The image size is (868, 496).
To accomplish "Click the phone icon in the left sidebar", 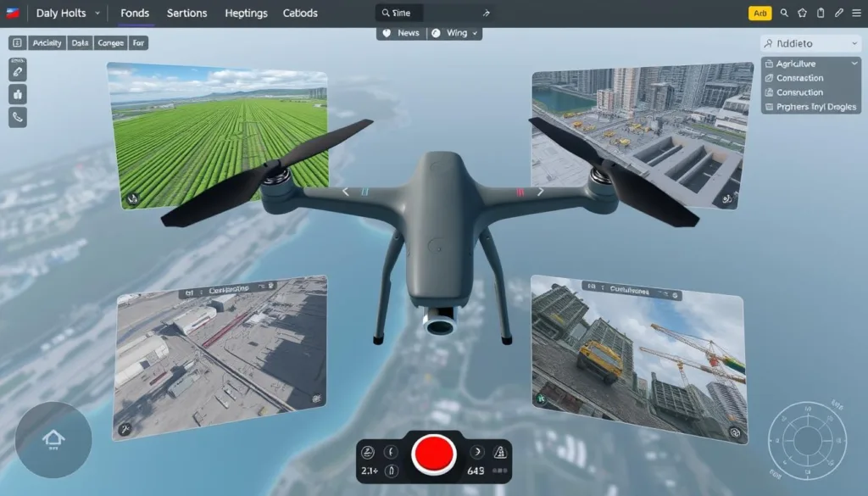I will (x=18, y=117).
